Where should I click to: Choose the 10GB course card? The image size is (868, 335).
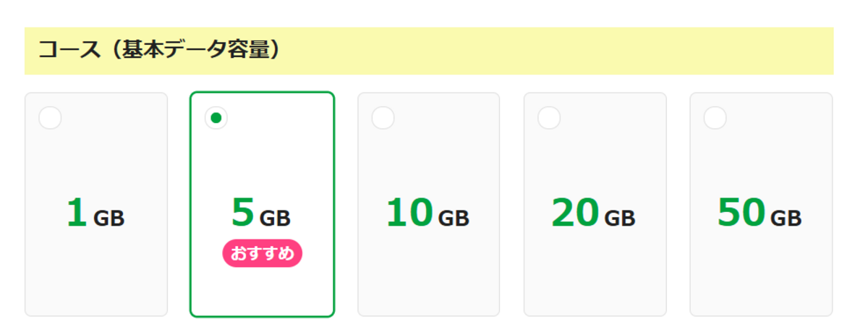(428, 204)
